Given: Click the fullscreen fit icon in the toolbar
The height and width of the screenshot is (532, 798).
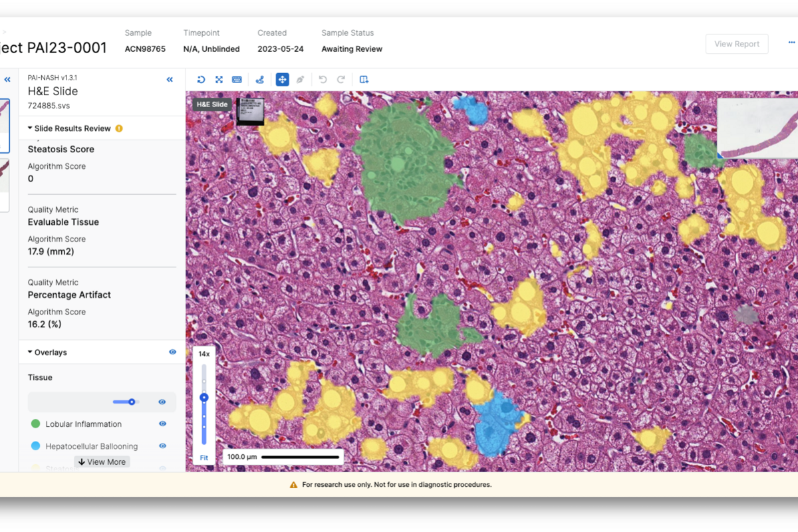Looking at the screenshot, I should pyautogui.click(x=219, y=79).
